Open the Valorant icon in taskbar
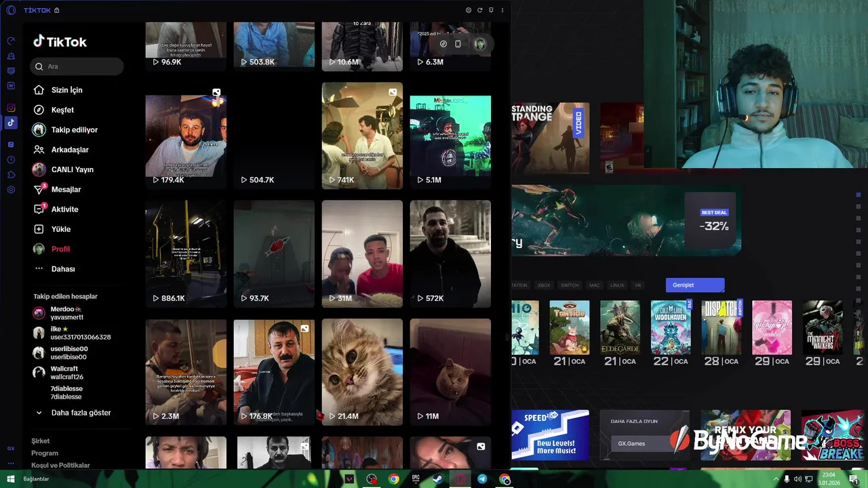 tap(349, 479)
